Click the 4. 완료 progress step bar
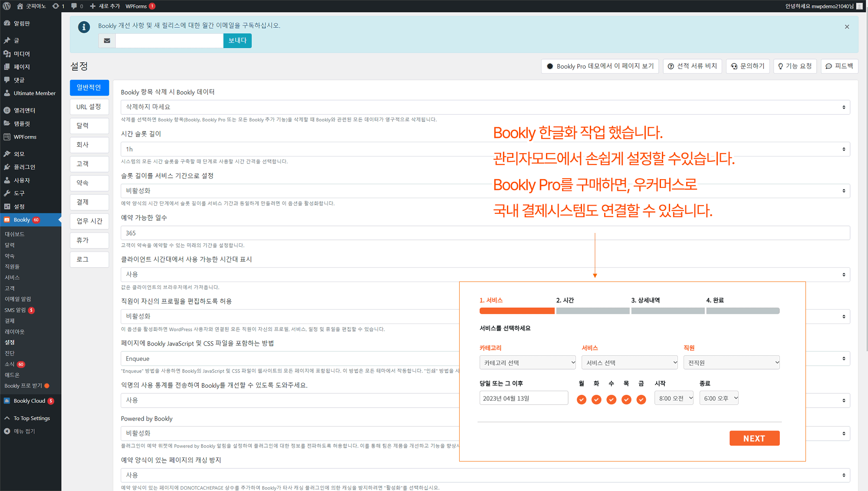This screenshot has height=491, width=868. pyautogui.click(x=743, y=311)
